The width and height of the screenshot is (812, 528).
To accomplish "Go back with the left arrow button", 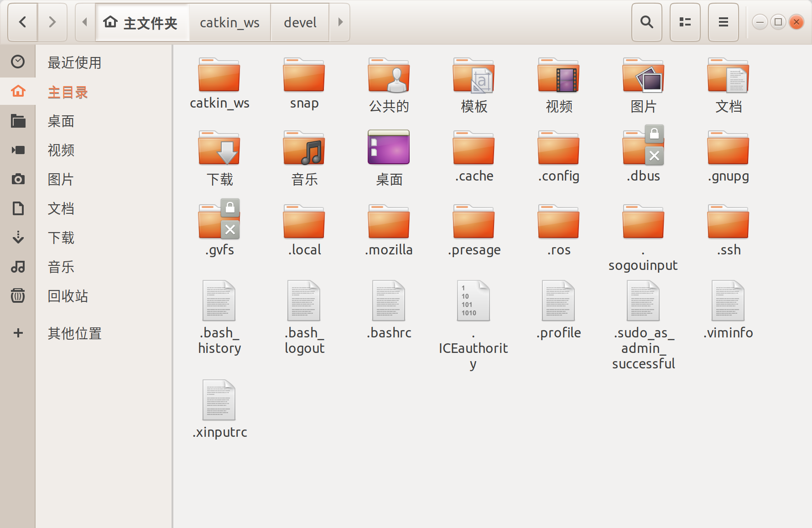I will coord(23,22).
